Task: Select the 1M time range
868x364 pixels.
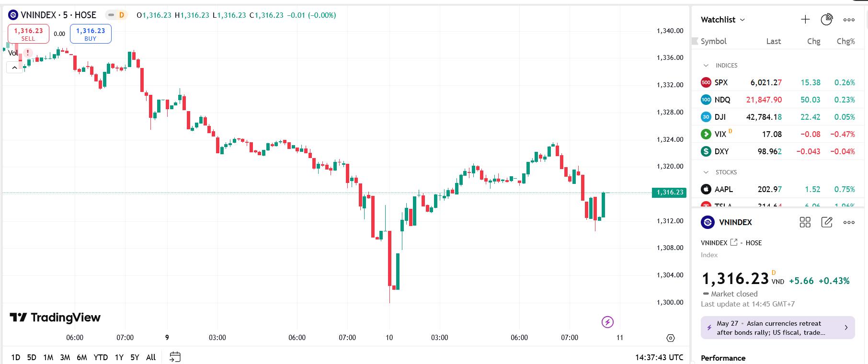Action: pyautogui.click(x=48, y=357)
